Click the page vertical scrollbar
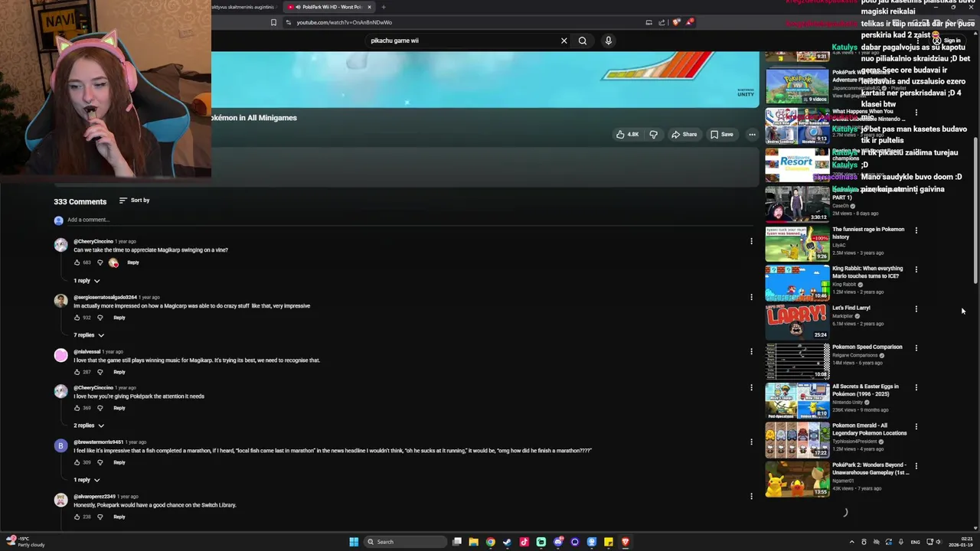This screenshot has width=980, height=551. 975,210
